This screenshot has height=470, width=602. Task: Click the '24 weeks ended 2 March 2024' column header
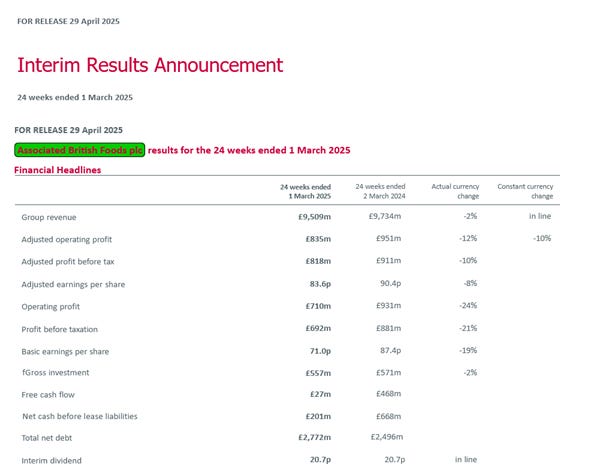tap(380, 191)
